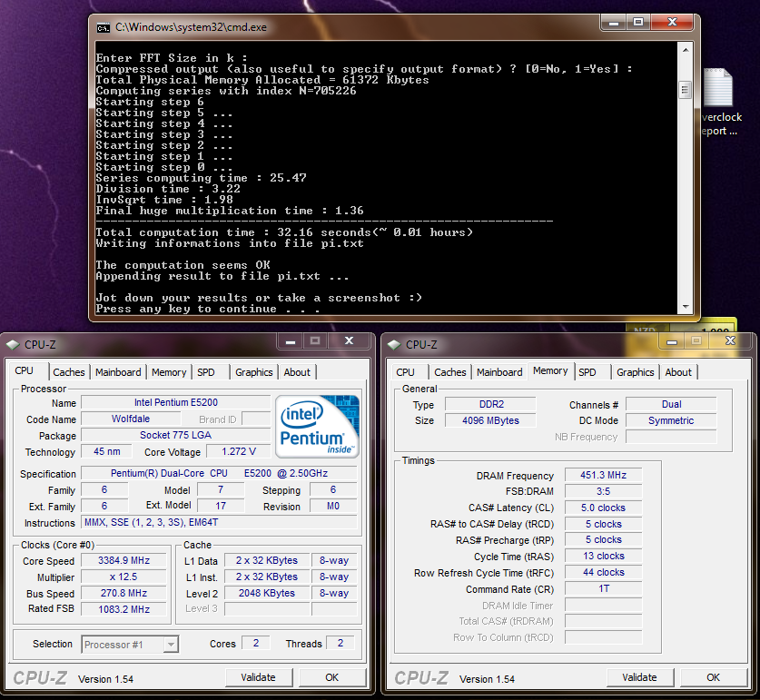The height and width of the screenshot is (700, 760).
Task: Click the Ext. Model value 17
Action: click(221, 506)
